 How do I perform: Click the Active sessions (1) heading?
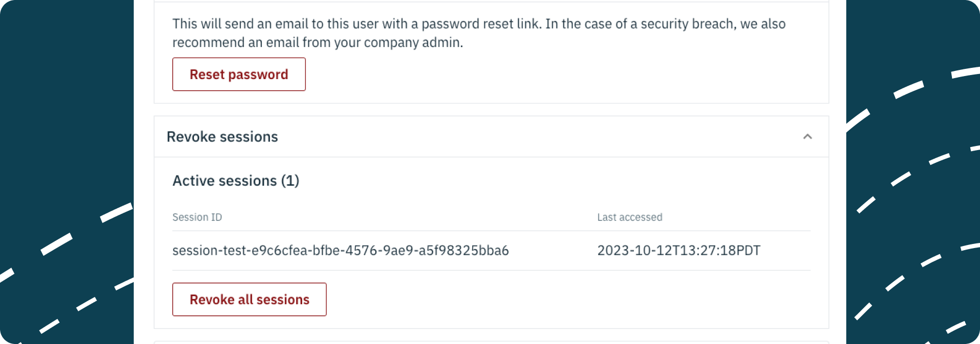coord(236,181)
